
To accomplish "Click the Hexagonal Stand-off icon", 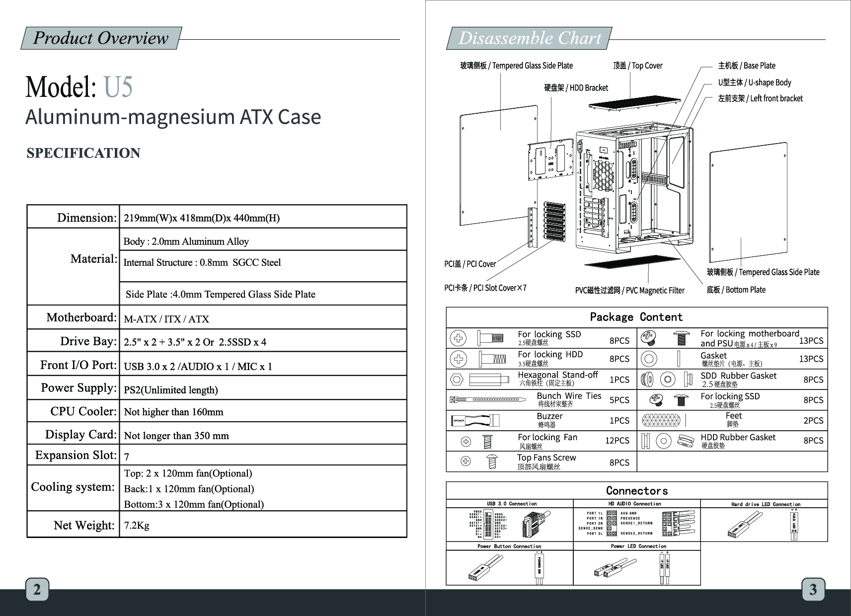I will click(488, 380).
